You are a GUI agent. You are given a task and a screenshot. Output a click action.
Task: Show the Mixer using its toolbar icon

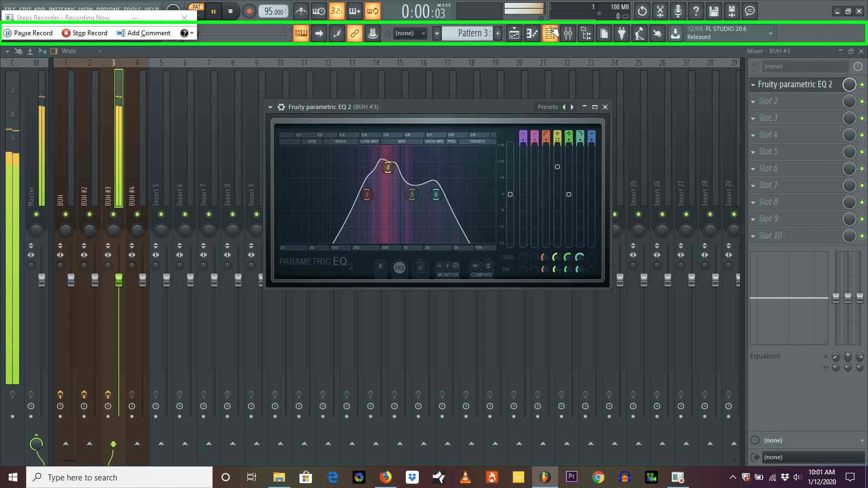[568, 34]
